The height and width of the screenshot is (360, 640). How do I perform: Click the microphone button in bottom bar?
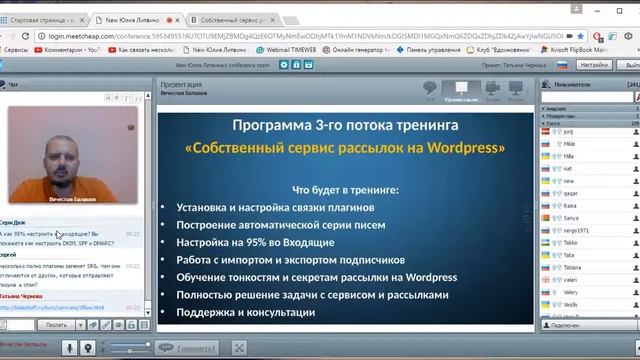point(69,348)
